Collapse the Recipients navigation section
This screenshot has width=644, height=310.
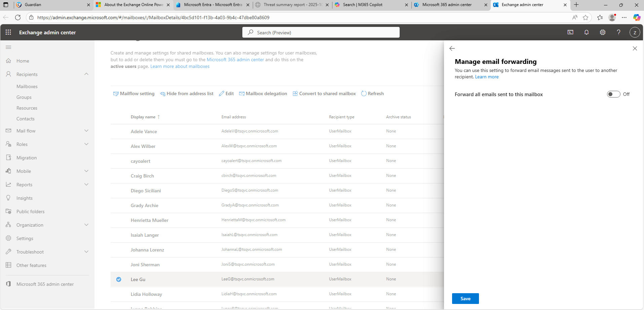tap(86, 74)
